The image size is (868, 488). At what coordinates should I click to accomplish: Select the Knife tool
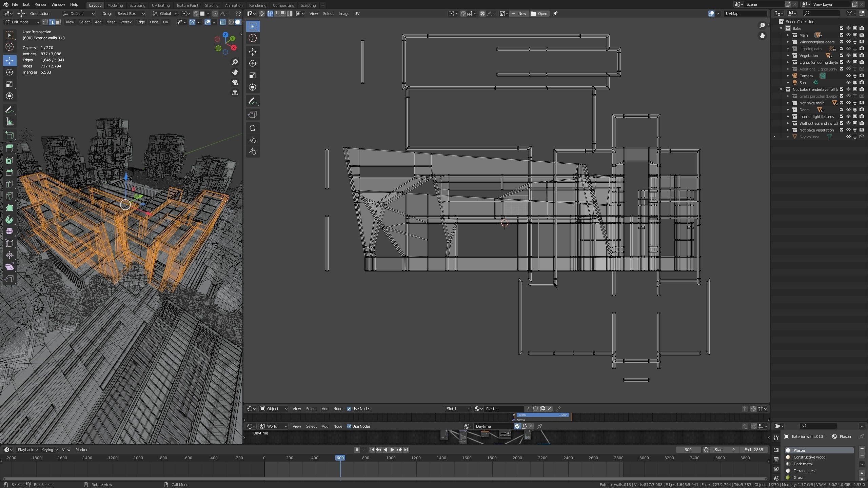pyautogui.click(x=9, y=196)
